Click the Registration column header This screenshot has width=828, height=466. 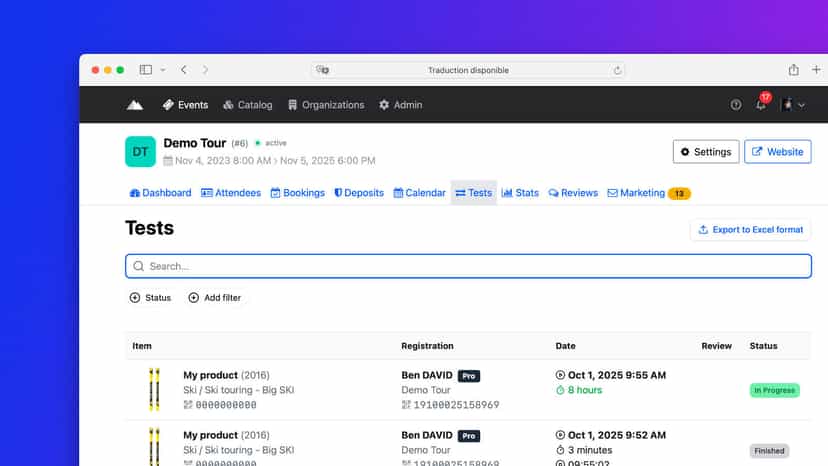coord(427,346)
